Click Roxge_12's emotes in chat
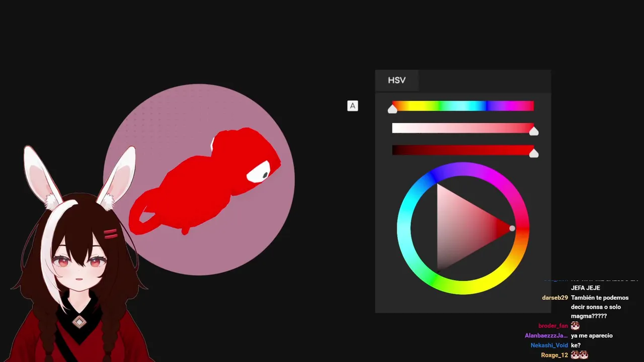 click(x=580, y=355)
